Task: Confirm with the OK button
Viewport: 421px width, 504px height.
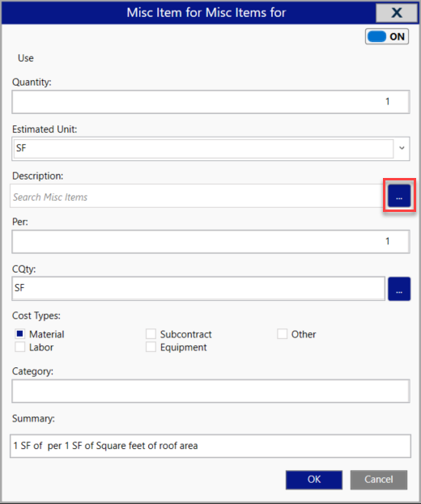Action: [x=314, y=480]
